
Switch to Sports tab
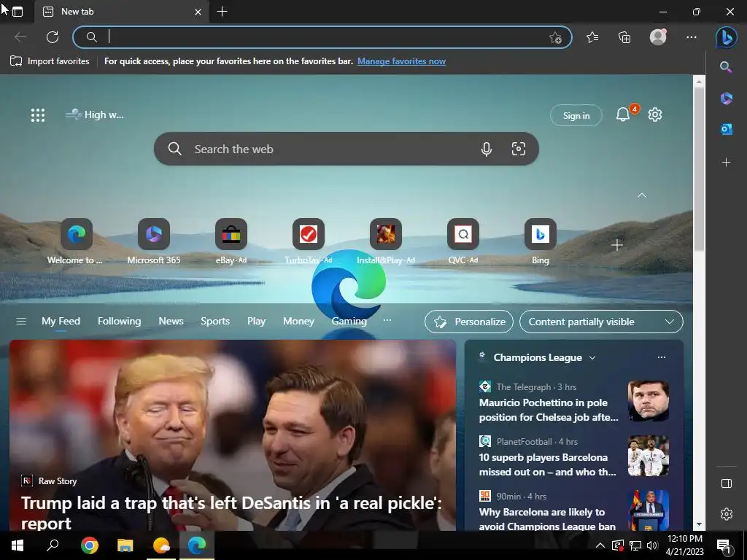pyautogui.click(x=215, y=322)
